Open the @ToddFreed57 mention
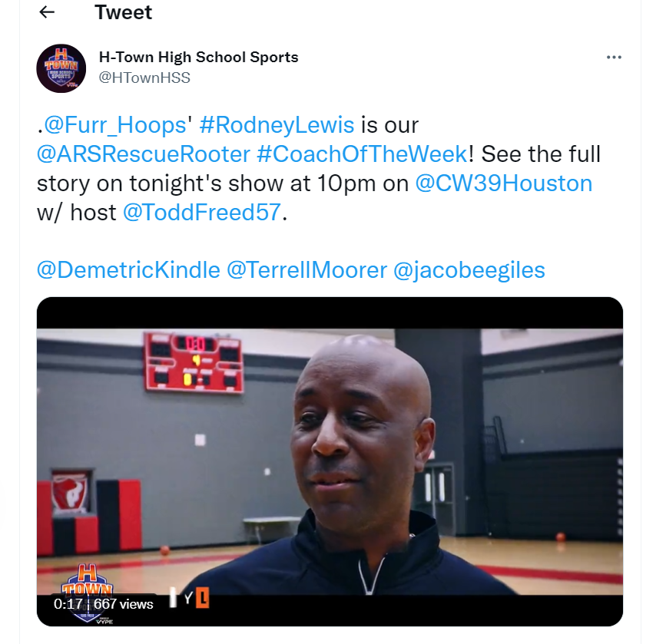Image resolution: width=666 pixels, height=644 pixels. pyautogui.click(x=202, y=212)
